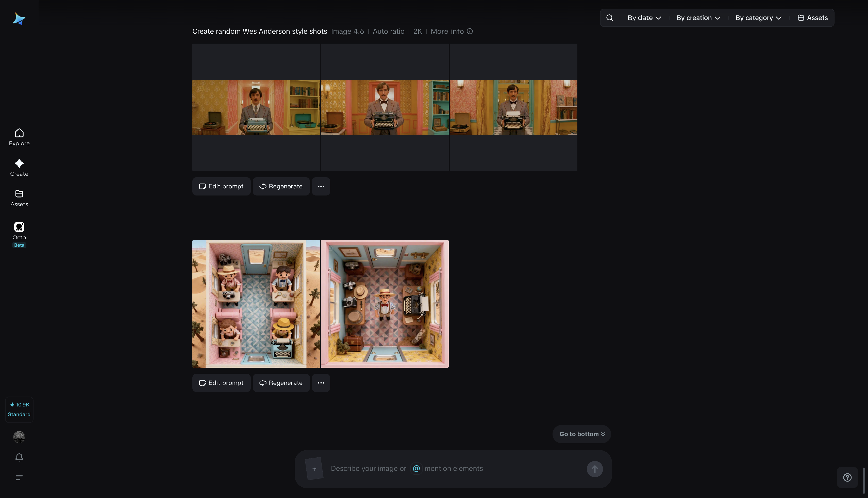This screenshot has height=498, width=868.
Task: Open more options for miniature room images
Action: pyautogui.click(x=321, y=383)
